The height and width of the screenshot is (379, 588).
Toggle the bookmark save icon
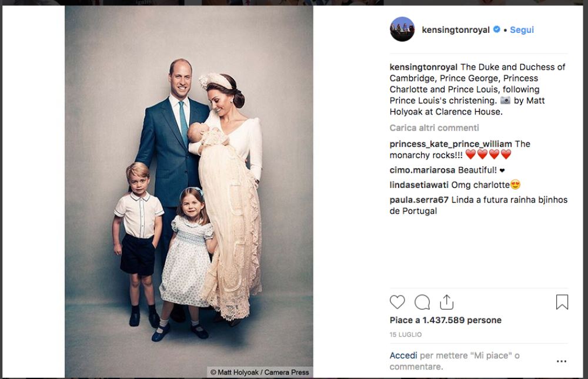pos(562,302)
